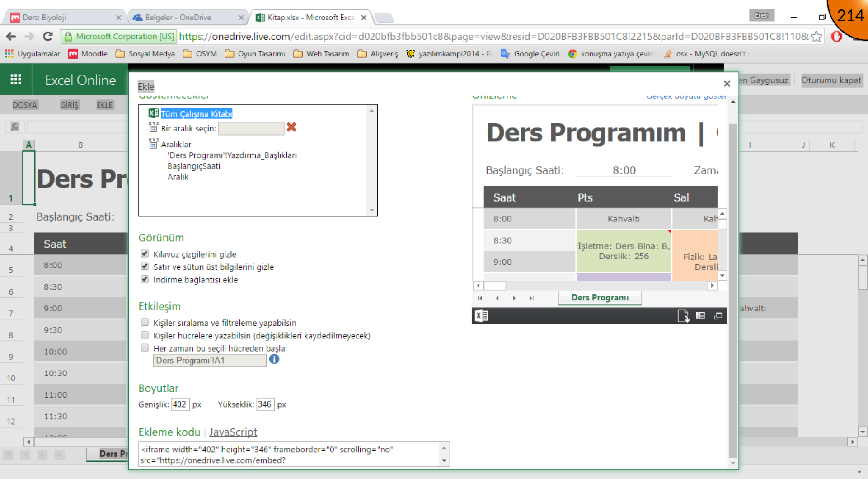Go to previous sheet in preview
The width and height of the screenshot is (868, 488).
pyautogui.click(x=497, y=298)
